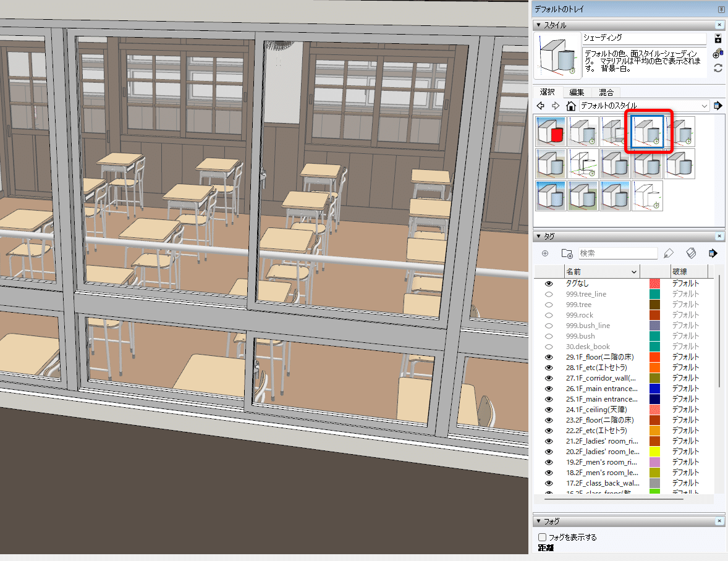Select style thumbnail with red cylinder
The height and width of the screenshot is (561, 728).
(x=551, y=132)
